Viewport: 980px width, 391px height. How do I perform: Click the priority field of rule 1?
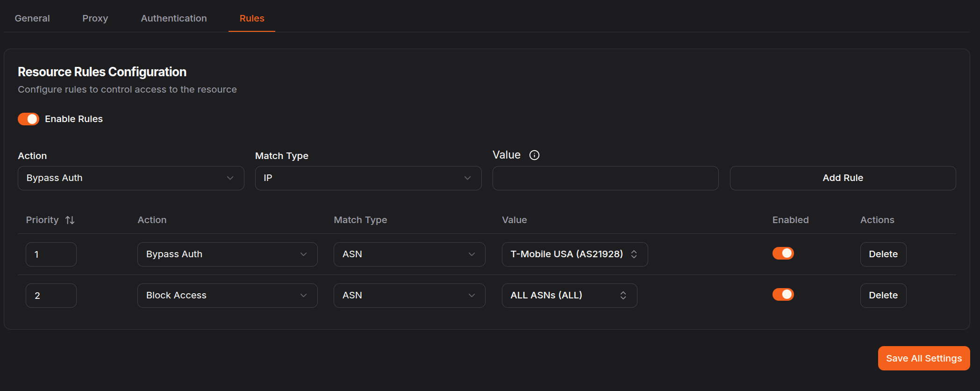tap(51, 254)
